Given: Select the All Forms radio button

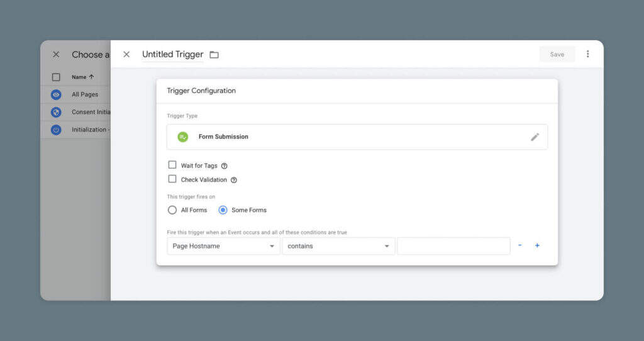Looking at the screenshot, I should [172, 210].
